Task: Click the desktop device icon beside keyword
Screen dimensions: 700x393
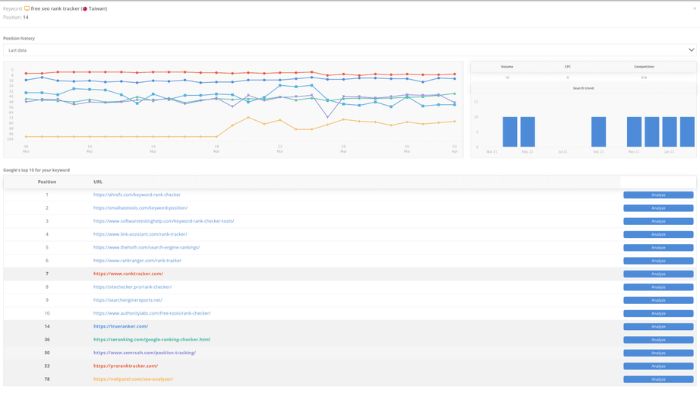Action: 27,8
